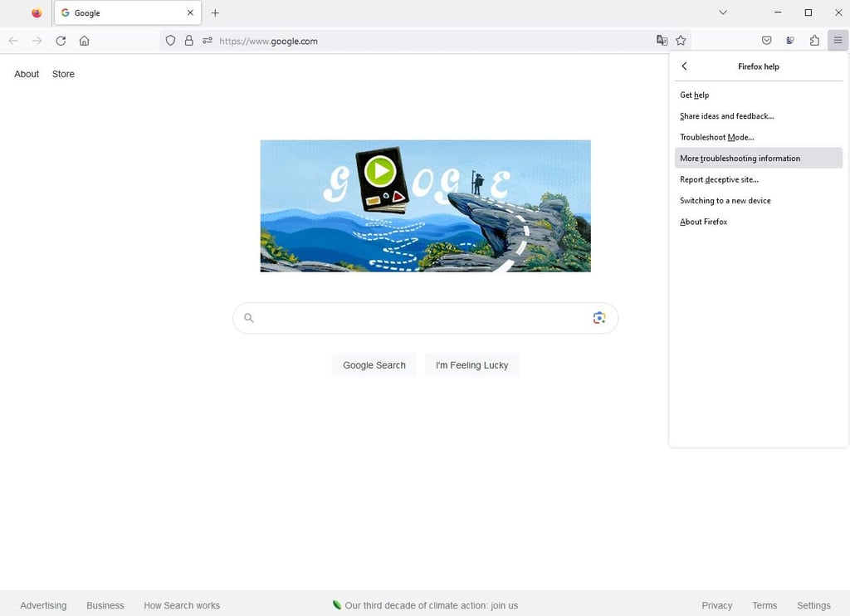Open a new tab with plus icon
Image resolution: width=850 pixels, height=616 pixels.
click(215, 13)
